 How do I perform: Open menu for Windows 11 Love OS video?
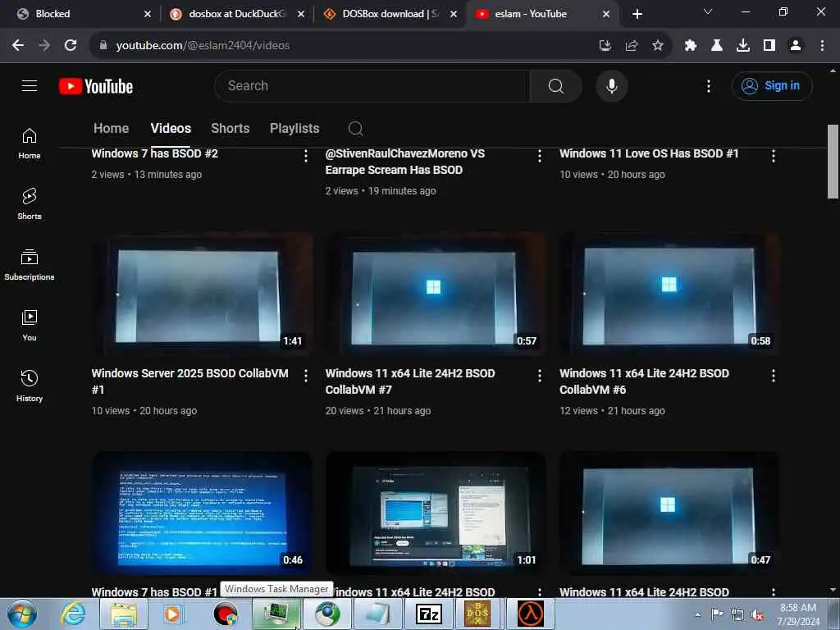(773, 156)
